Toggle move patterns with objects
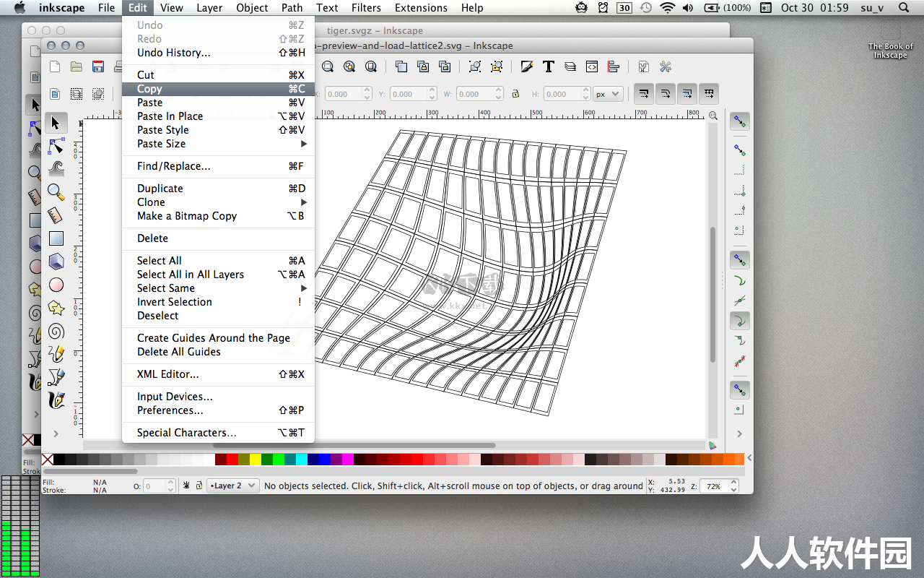924x578 pixels. (x=709, y=94)
